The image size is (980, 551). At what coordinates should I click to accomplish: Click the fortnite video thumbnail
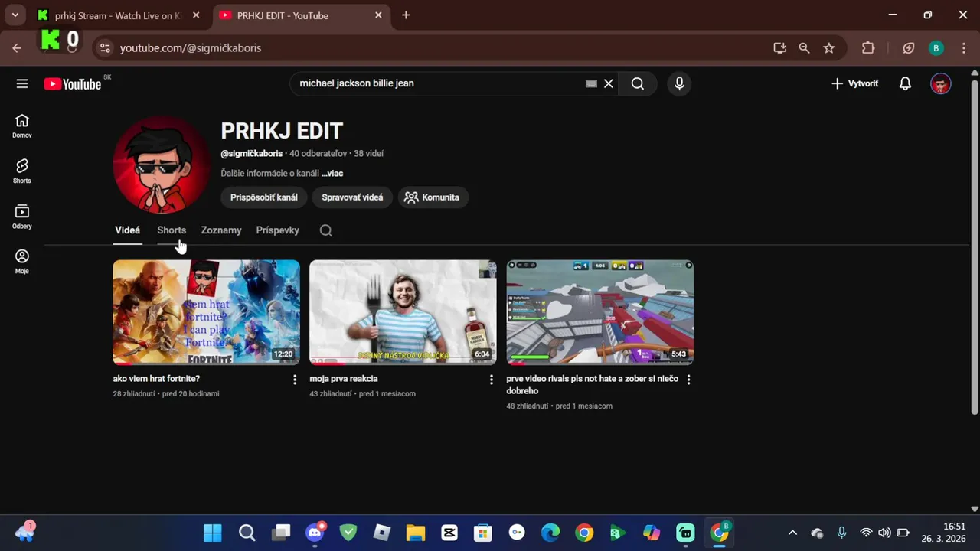click(x=207, y=312)
